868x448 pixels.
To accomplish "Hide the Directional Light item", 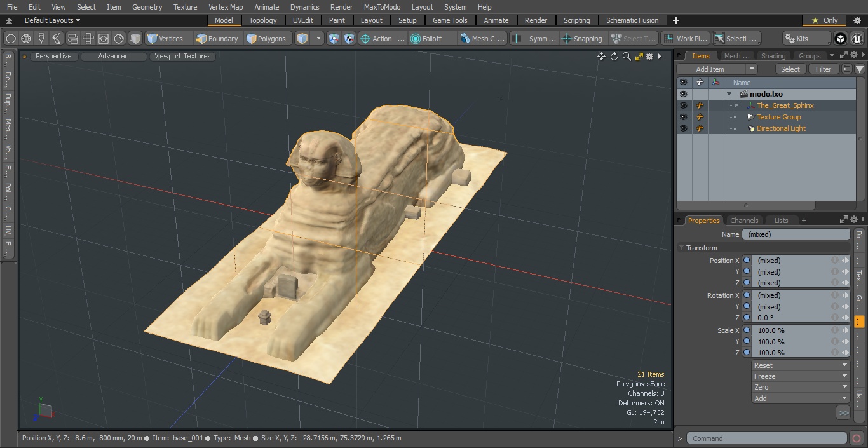I will [x=683, y=128].
